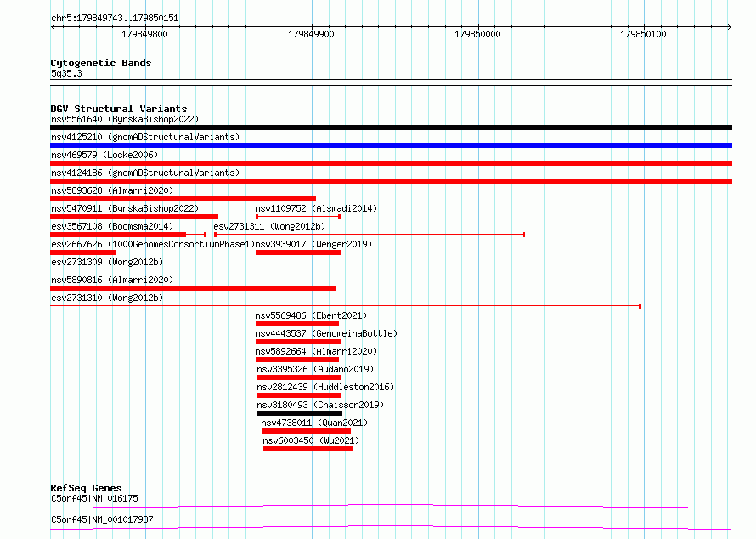Click nsv3395326 (Audano2019) variant label
Image resolution: width=756 pixels, height=539 pixels.
pyautogui.click(x=315, y=369)
